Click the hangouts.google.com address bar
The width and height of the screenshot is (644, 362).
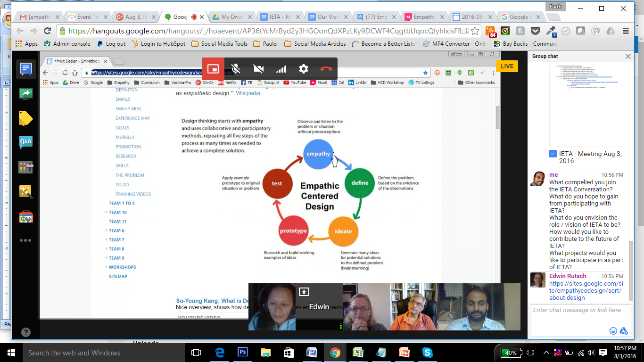pos(264,31)
